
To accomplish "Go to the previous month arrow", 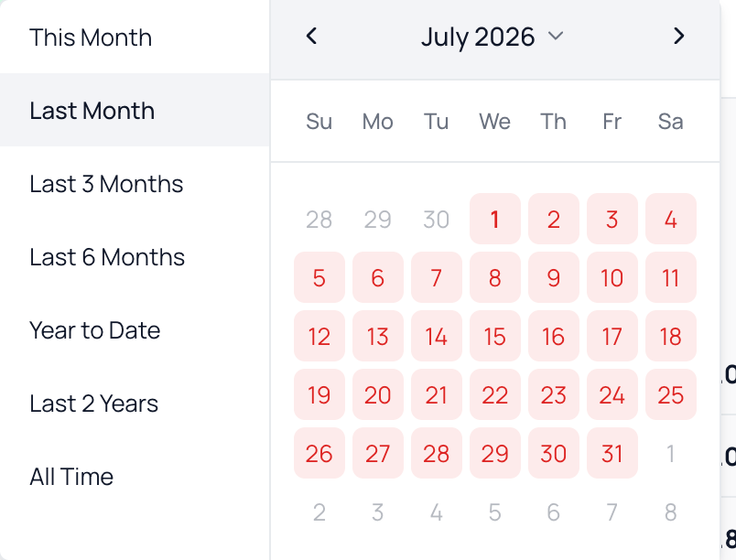I will click(311, 36).
